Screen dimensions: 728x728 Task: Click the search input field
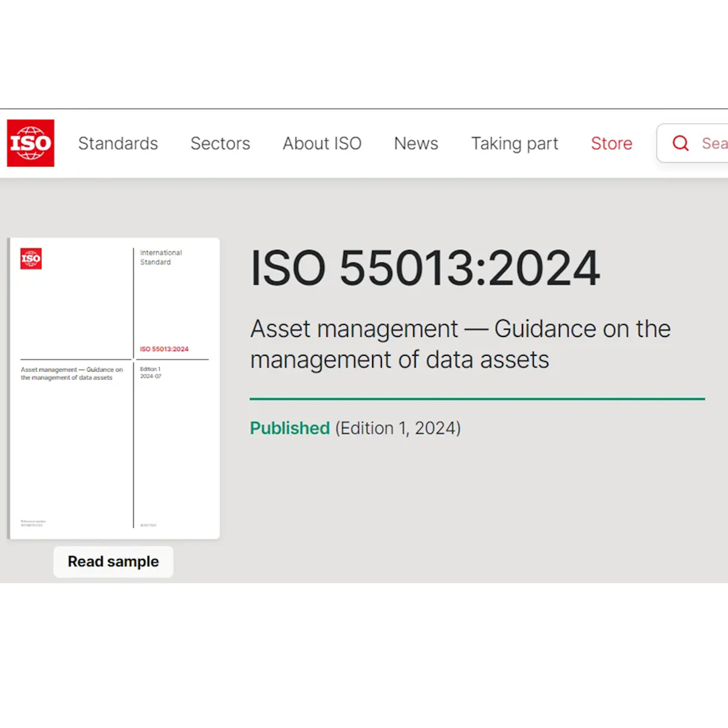tap(693, 143)
